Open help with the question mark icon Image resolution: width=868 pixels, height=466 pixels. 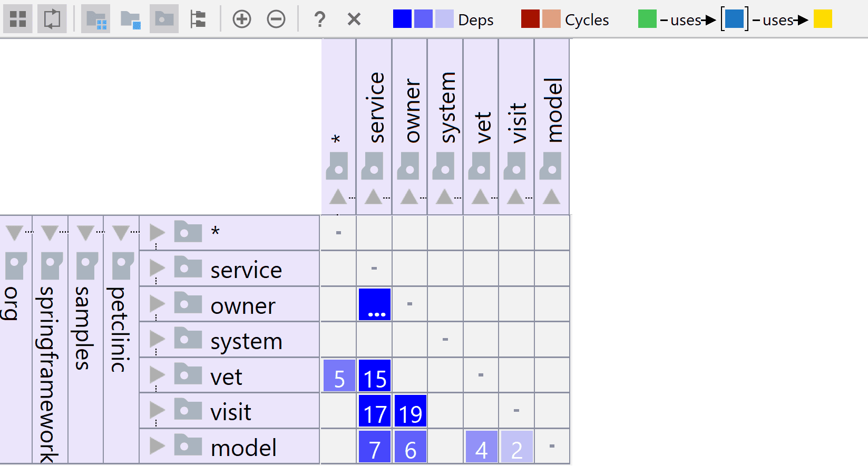319,19
